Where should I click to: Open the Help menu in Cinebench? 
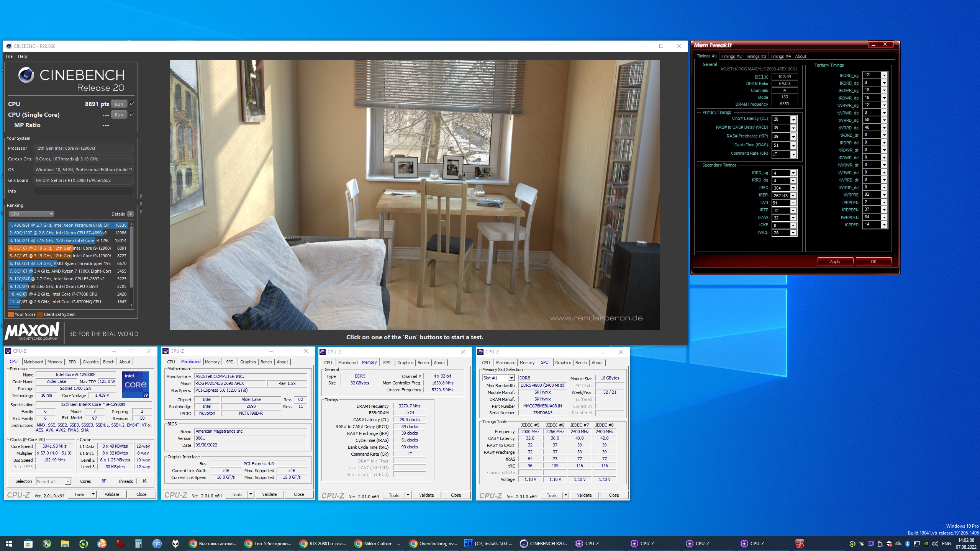23,56
